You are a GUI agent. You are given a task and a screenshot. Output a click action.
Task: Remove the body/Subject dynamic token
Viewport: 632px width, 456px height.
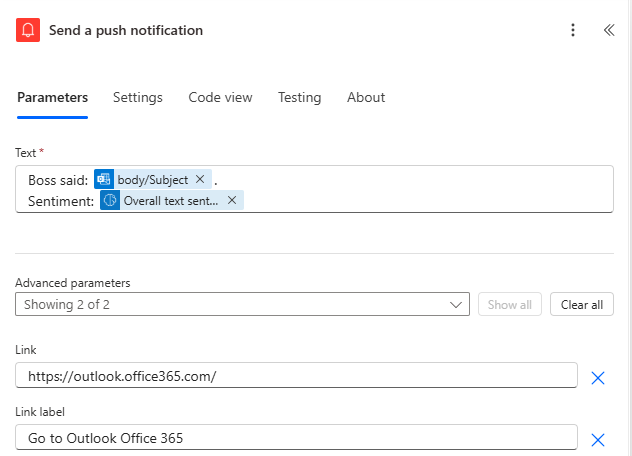(x=200, y=179)
